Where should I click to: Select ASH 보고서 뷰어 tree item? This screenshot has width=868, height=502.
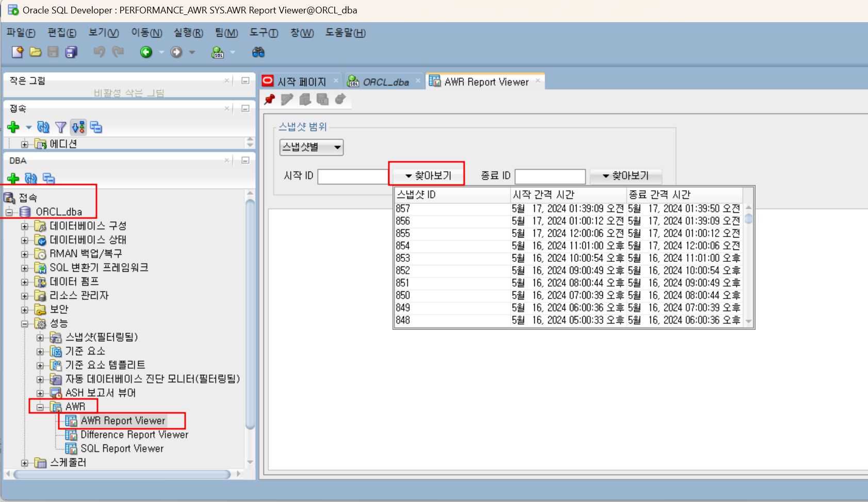click(x=101, y=393)
